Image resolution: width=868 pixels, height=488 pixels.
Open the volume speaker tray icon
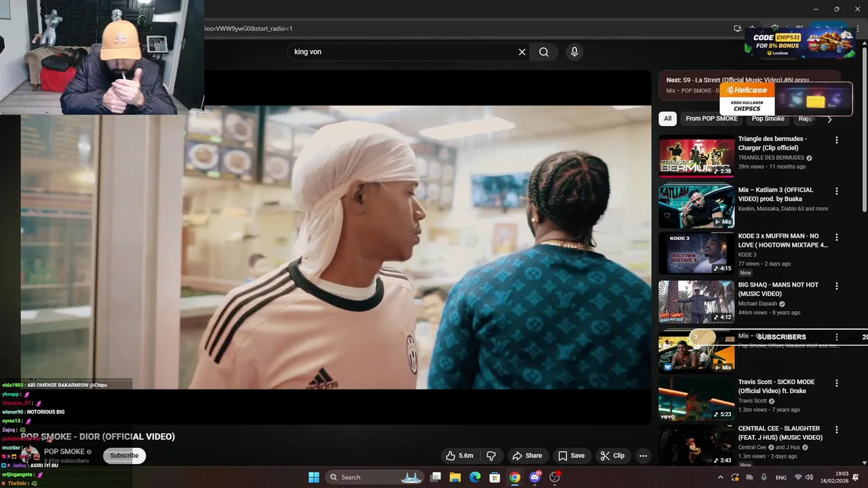click(x=809, y=477)
